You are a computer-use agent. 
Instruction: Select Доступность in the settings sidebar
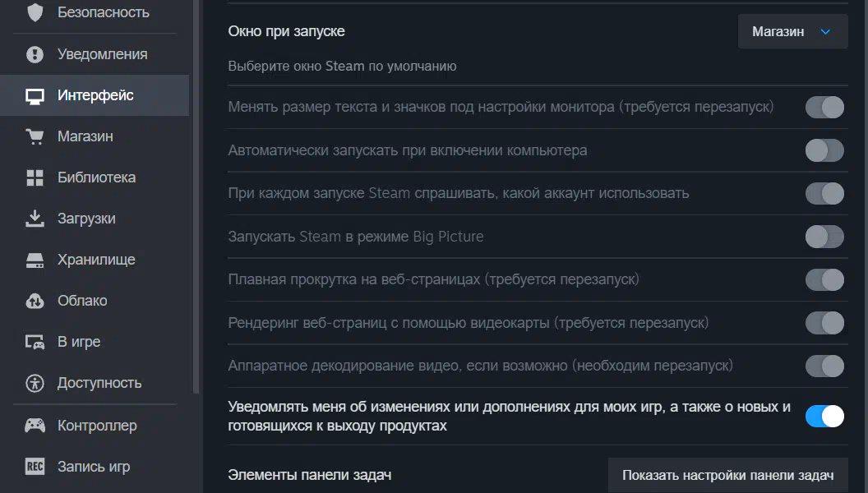pos(99,383)
